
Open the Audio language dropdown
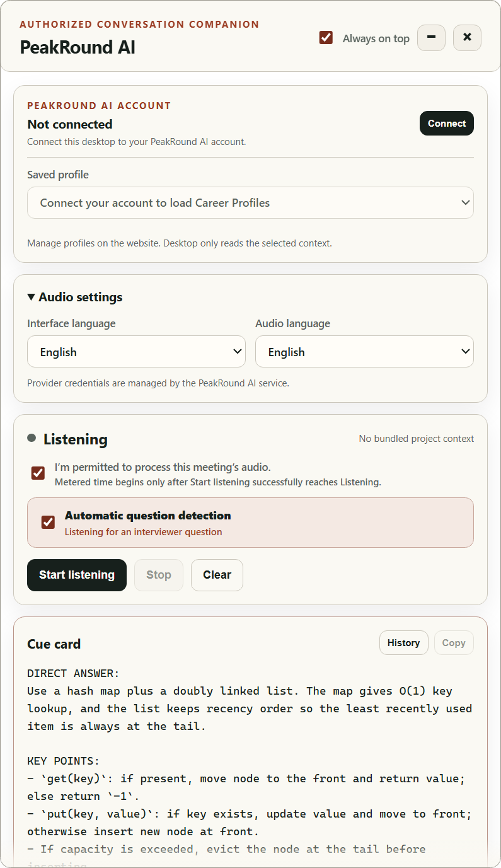[x=364, y=352]
